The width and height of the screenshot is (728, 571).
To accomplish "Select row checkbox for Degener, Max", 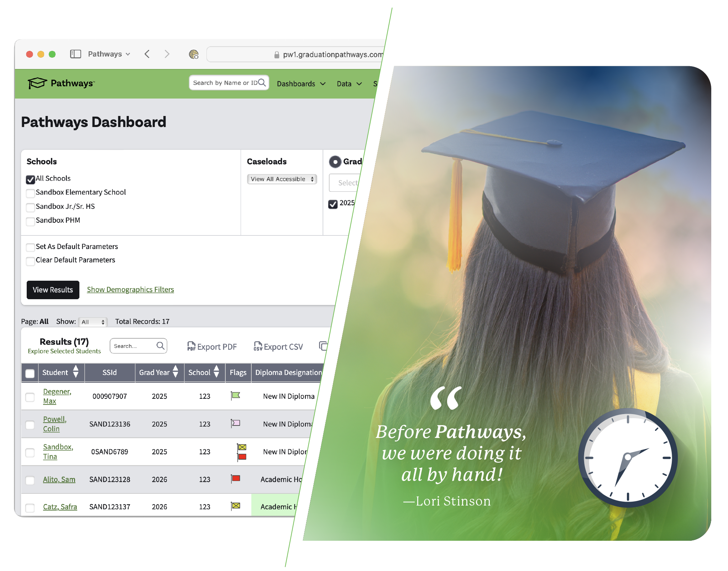I will [30, 397].
